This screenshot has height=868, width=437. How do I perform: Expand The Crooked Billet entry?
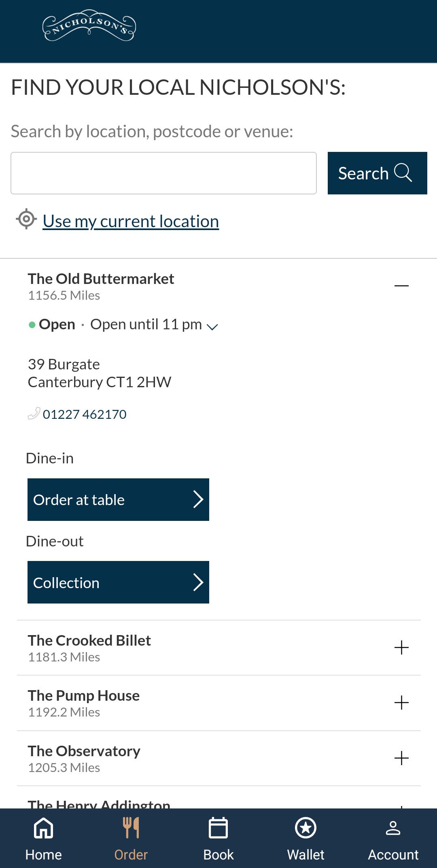point(401,648)
